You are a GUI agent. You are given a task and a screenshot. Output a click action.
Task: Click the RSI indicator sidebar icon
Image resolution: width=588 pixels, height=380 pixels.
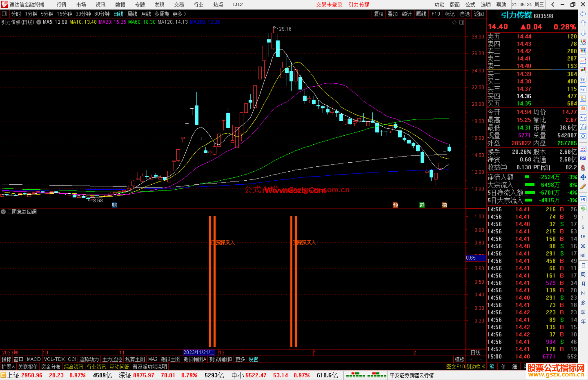pos(583,158)
